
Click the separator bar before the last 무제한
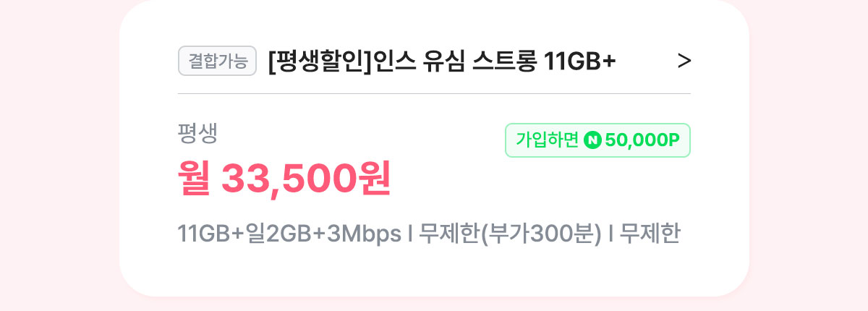(x=611, y=235)
